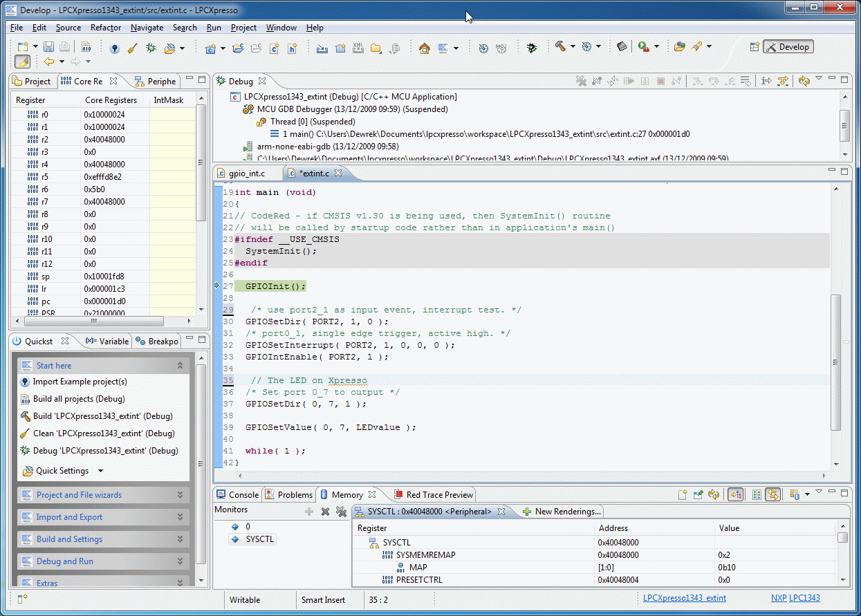
Task: Toggle the Monitors pane button in Memory view
Action: pyautogui.click(x=735, y=494)
